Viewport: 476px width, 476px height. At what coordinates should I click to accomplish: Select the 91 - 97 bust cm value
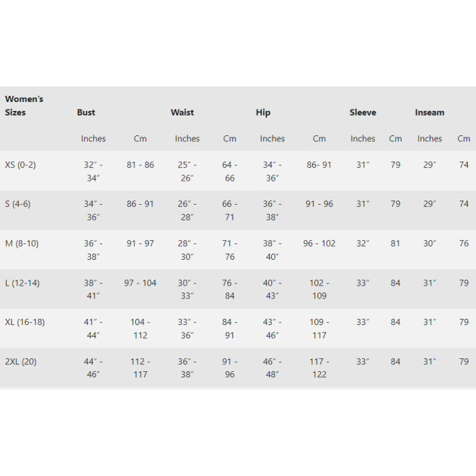[x=140, y=243]
